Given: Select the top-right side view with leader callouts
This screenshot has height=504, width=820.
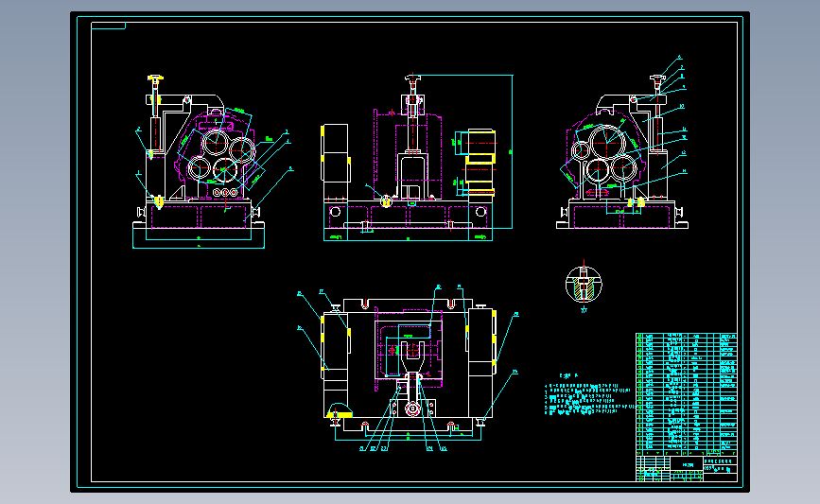Looking at the screenshot, I should pos(622,144).
